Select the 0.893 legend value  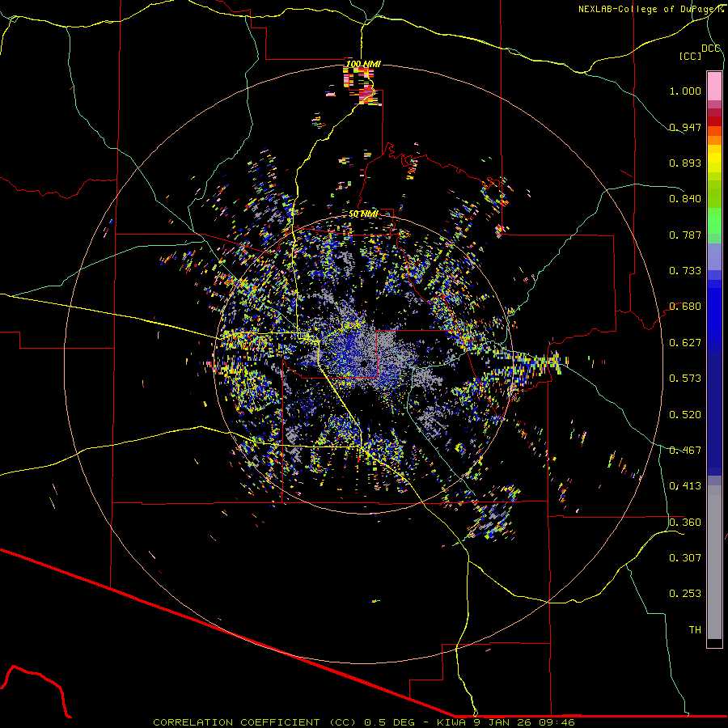(685, 163)
